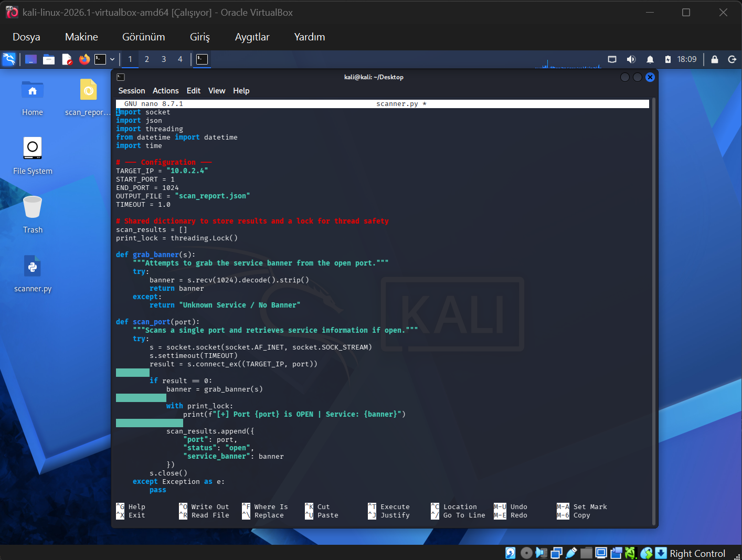Click the log out panel icon
742x560 pixels.
point(732,59)
